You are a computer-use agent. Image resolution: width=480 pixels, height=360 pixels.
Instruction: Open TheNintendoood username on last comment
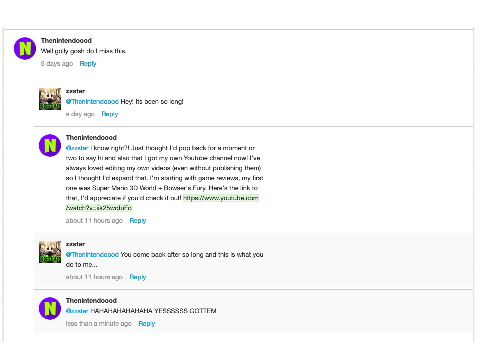(91, 301)
